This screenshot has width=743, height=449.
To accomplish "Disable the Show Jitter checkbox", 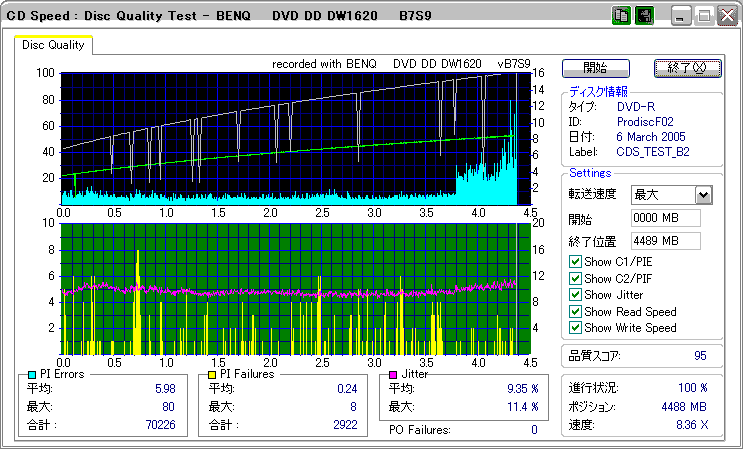I will (x=575, y=295).
